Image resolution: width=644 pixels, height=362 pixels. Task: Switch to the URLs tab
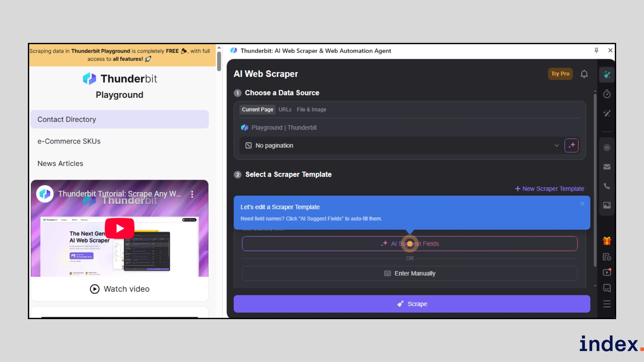(x=285, y=110)
